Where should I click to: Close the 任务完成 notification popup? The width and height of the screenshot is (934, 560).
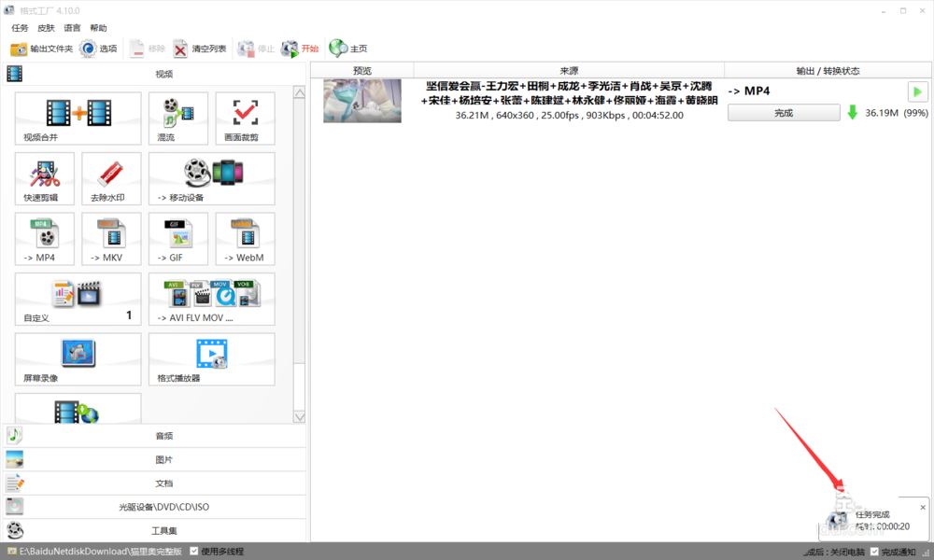[x=923, y=507]
